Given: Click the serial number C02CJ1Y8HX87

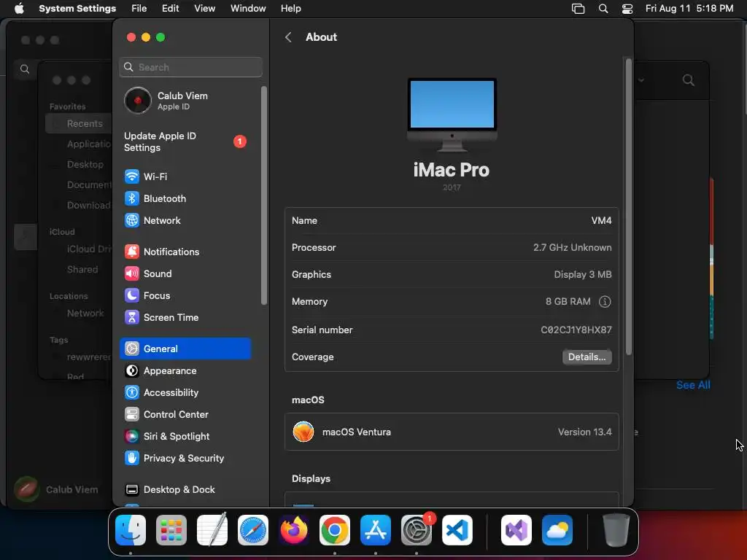Looking at the screenshot, I should tap(576, 330).
